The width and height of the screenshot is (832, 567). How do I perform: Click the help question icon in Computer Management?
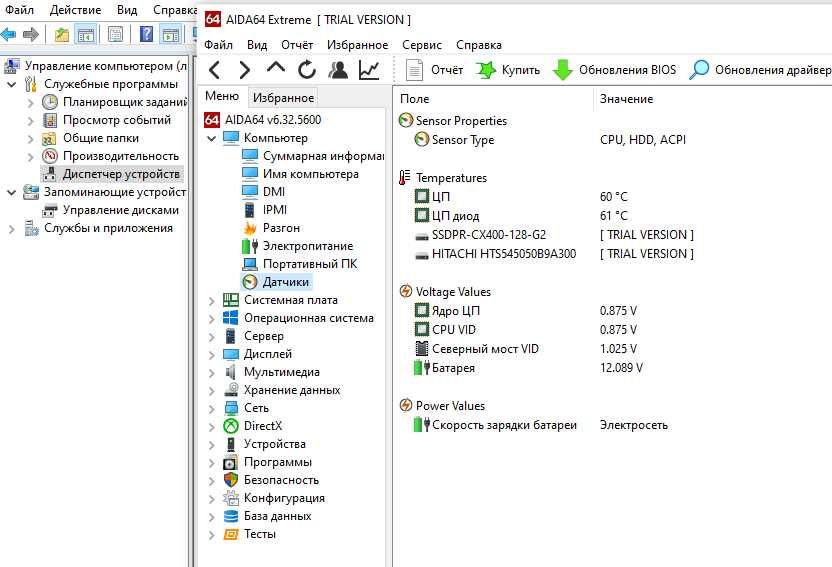coord(146,35)
